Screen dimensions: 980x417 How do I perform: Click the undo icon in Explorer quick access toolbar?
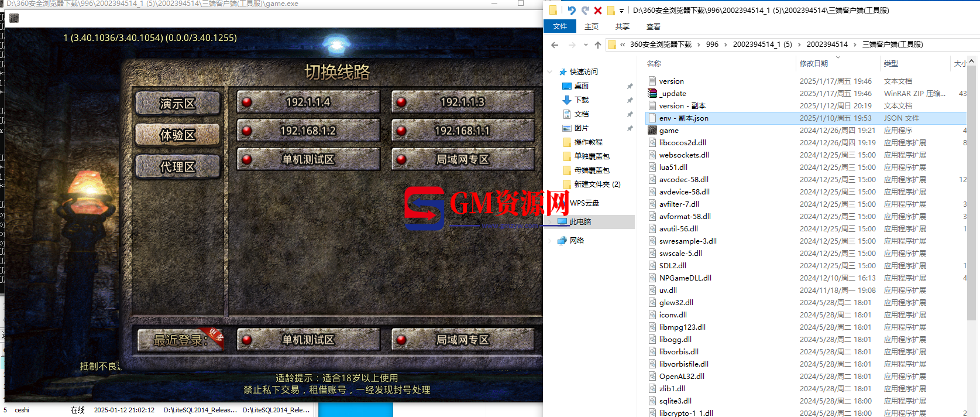(x=572, y=10)
